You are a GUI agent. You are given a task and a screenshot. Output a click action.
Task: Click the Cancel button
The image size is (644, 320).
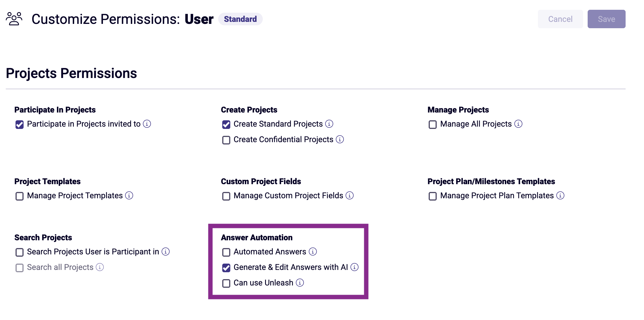[x=560, y=19]
